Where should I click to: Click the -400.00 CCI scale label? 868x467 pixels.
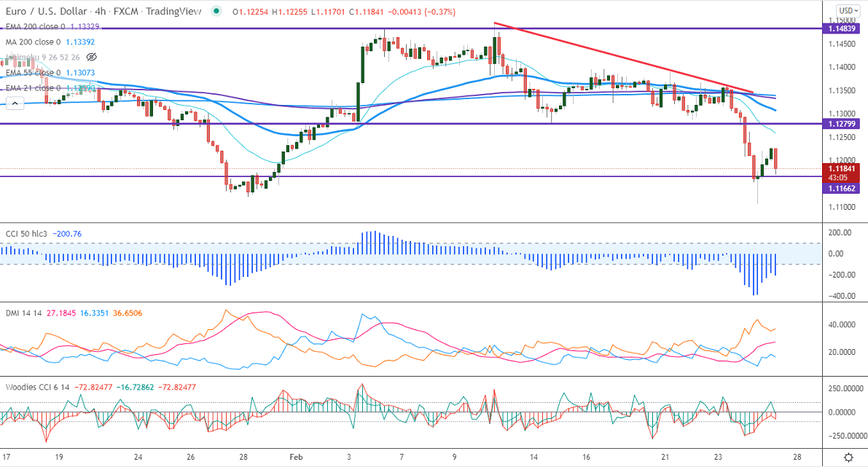point(842,296)
